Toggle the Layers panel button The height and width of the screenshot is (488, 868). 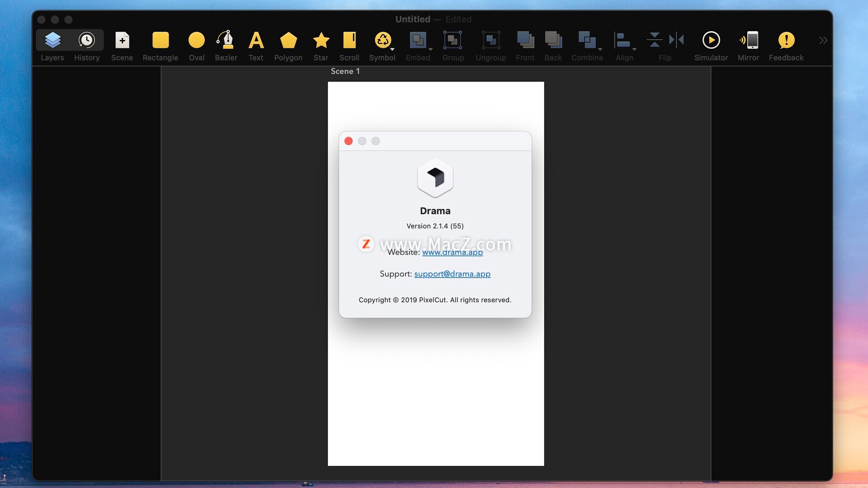[52, 41]
